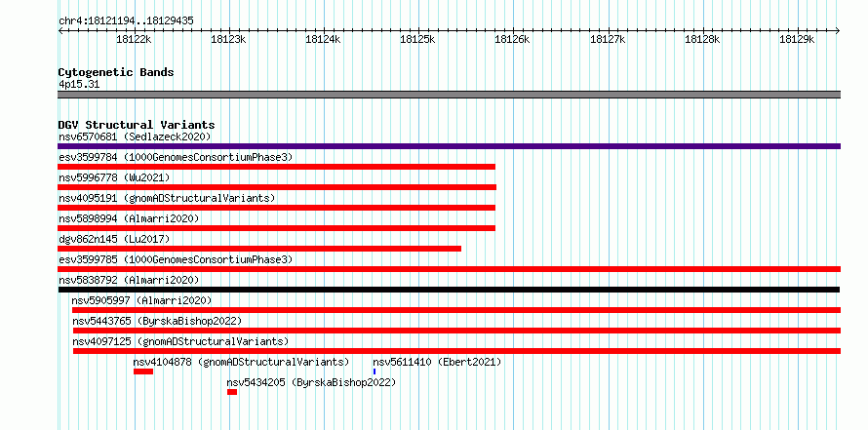
Task: Click the 18129k ruler tick label
Action: click(x=797, y=40)
